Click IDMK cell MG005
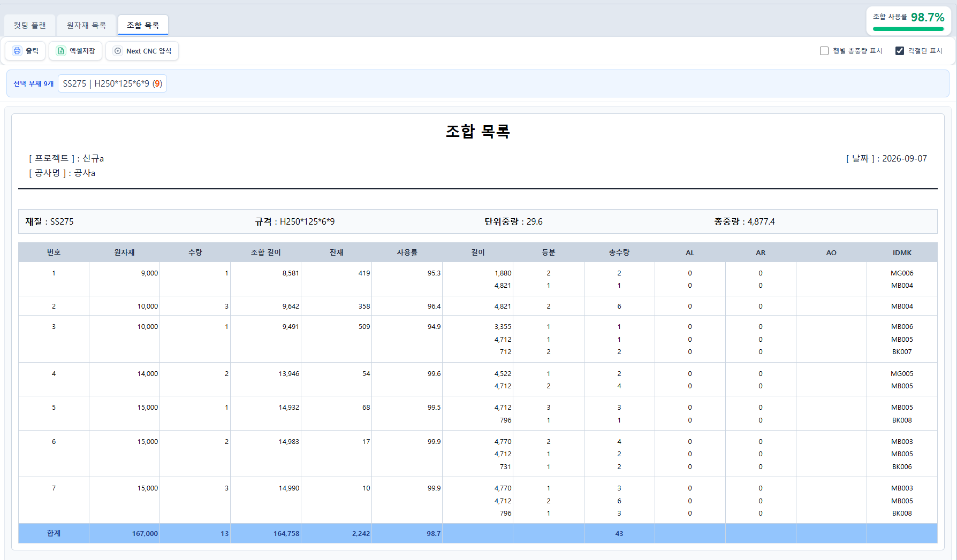Image resolution: width=957 pixels, height=560 pixels. (902, 373)
